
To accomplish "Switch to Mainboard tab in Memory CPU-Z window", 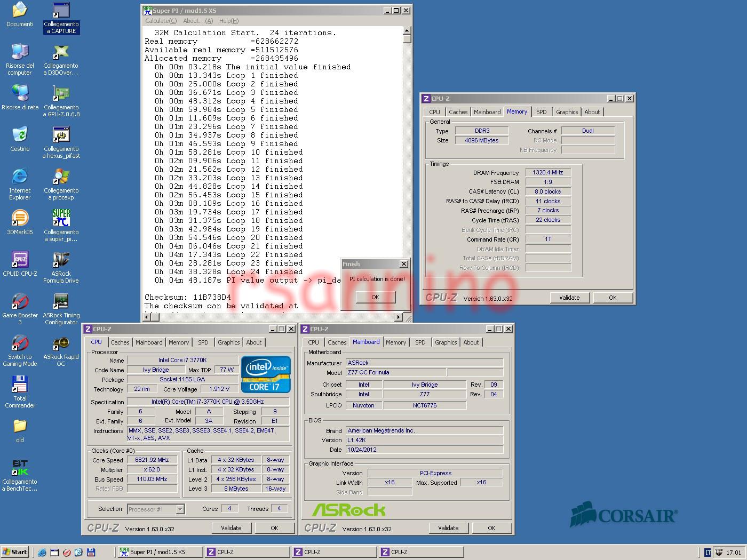I will pyautogui.click(x=487, y=112).
